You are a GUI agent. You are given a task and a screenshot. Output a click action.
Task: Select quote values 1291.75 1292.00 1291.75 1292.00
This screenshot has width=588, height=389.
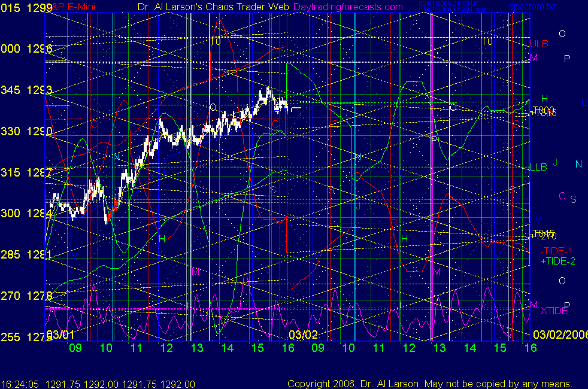coord(120,384)
